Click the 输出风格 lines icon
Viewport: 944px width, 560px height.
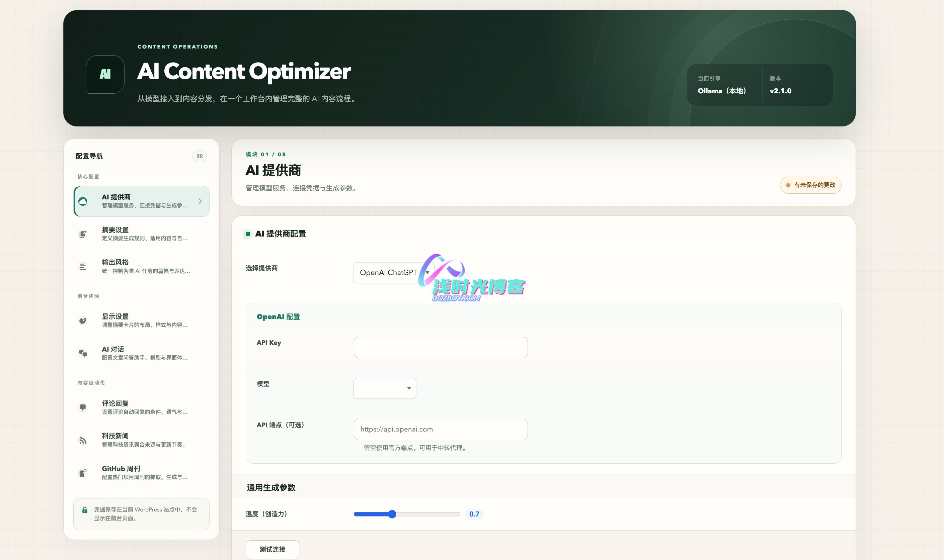click(83, 267)
